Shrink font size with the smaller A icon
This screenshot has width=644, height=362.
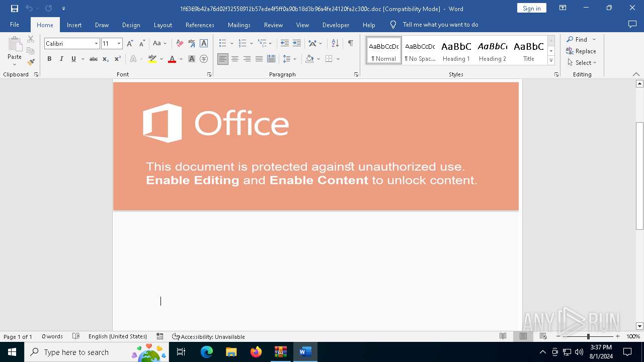pos(142,44)
